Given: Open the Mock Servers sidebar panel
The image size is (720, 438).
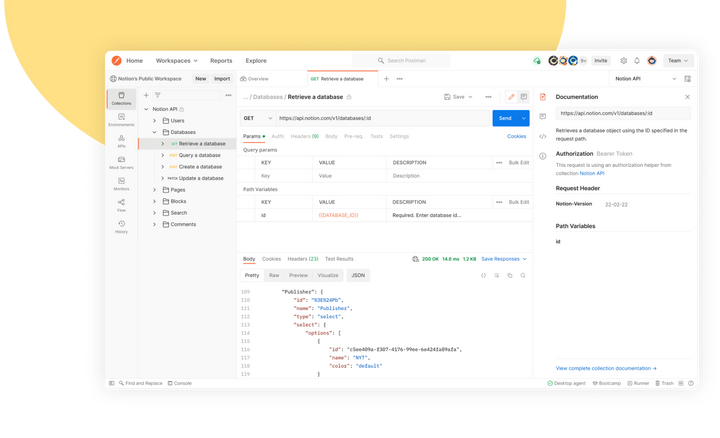Looking at the screenshot, I should click(x=121, y=162).
